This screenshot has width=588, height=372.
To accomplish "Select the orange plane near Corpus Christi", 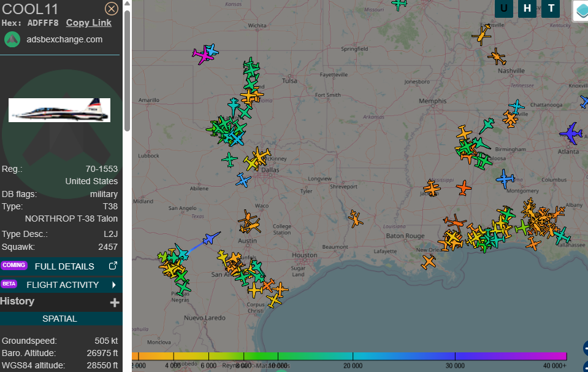I will coord(274,300).
